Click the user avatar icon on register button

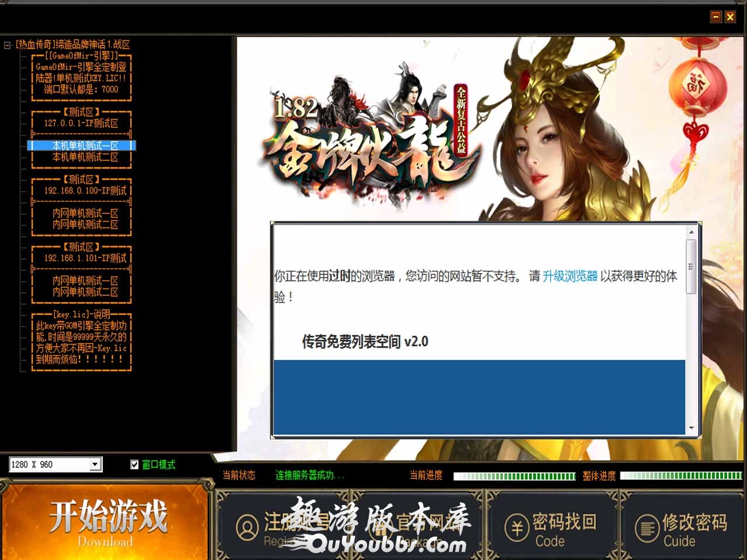(x=247, y=527)
